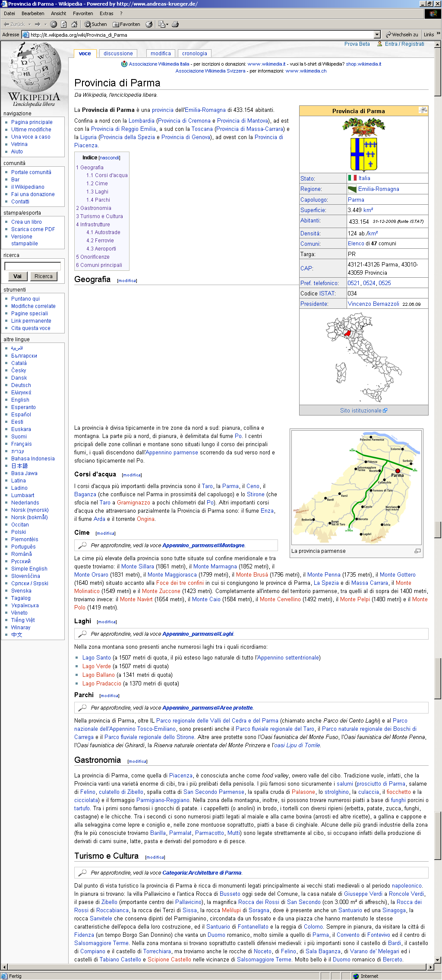442x980 pixels.
Task: Click the edit page toolbar icon
Action: click(161, 24)
